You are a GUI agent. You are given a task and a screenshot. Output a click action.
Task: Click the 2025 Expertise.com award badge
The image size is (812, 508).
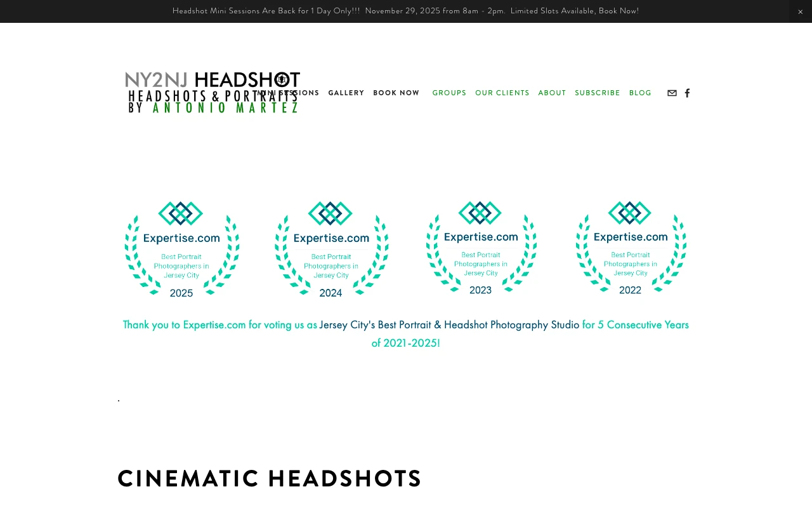click(x=182, y=249)
